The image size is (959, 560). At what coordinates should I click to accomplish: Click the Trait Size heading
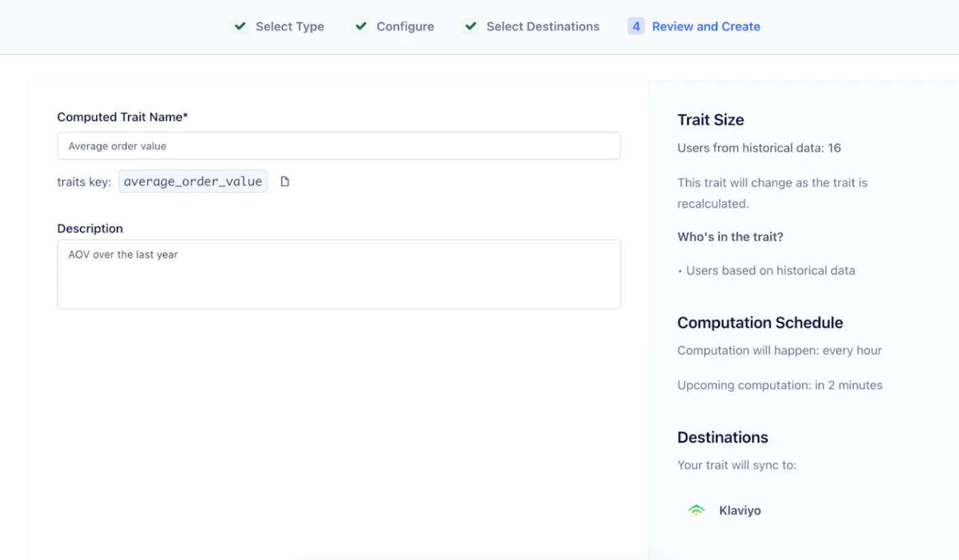click(710, 120)
